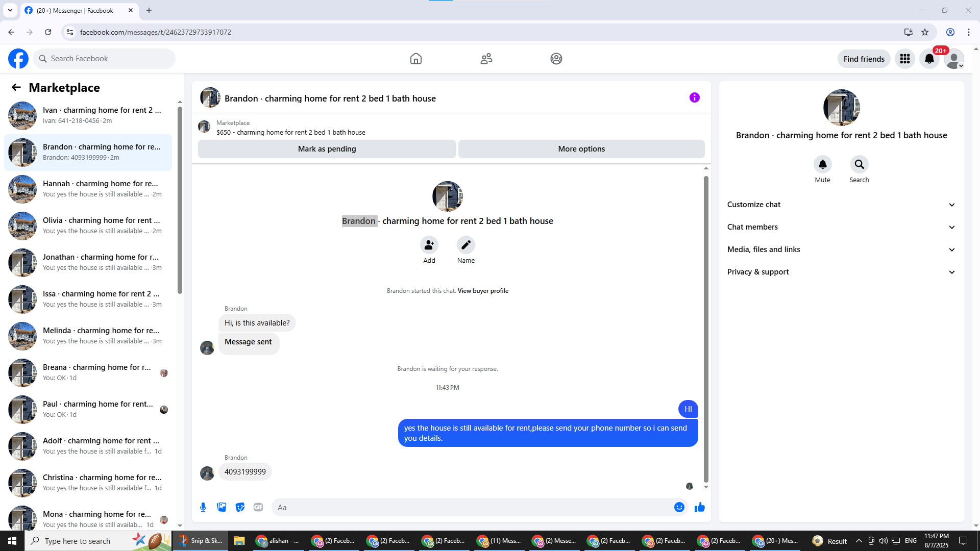Open the emoji picker in message box
The height and width of the screenshot is (551, 980).
coord(679,507)
